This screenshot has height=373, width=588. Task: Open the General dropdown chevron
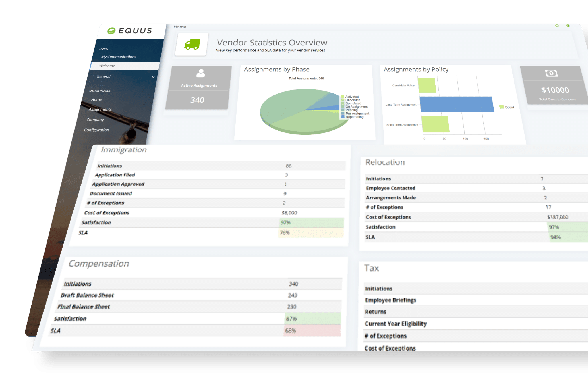coord(153,77)
